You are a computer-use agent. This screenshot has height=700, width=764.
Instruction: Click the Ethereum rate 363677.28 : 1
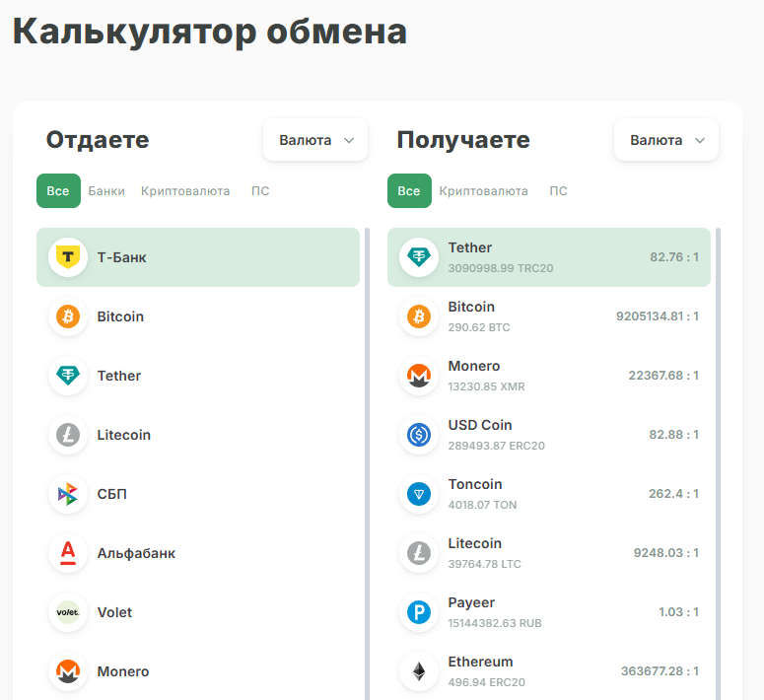tap(660, 671)
